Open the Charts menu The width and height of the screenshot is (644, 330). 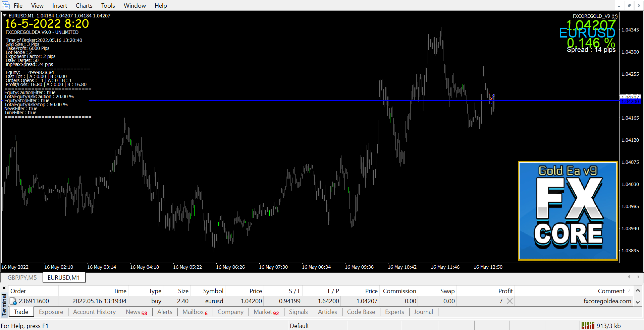[x=84, y=6]
